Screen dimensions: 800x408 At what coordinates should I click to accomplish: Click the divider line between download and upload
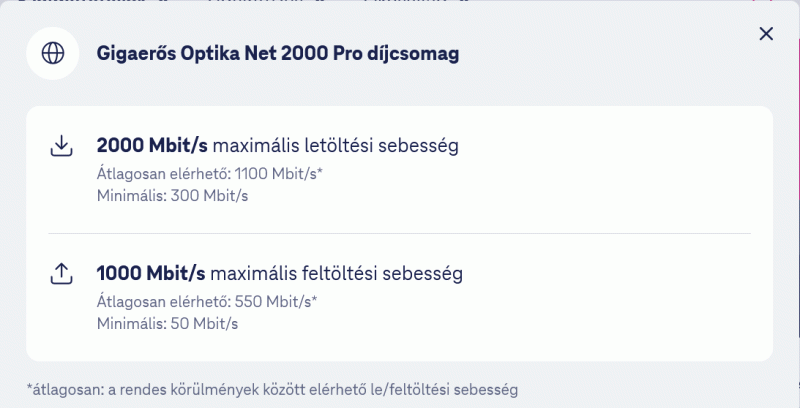point(399,234)
